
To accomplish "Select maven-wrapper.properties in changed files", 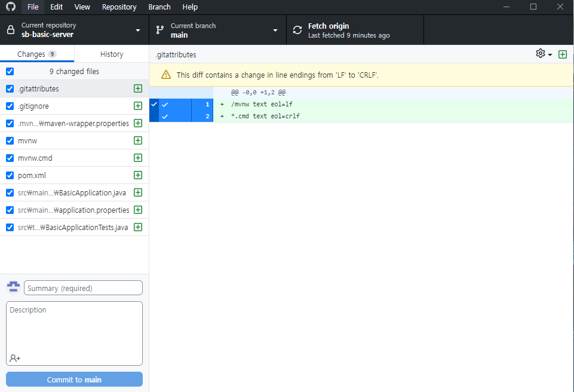I will [74, 124].
